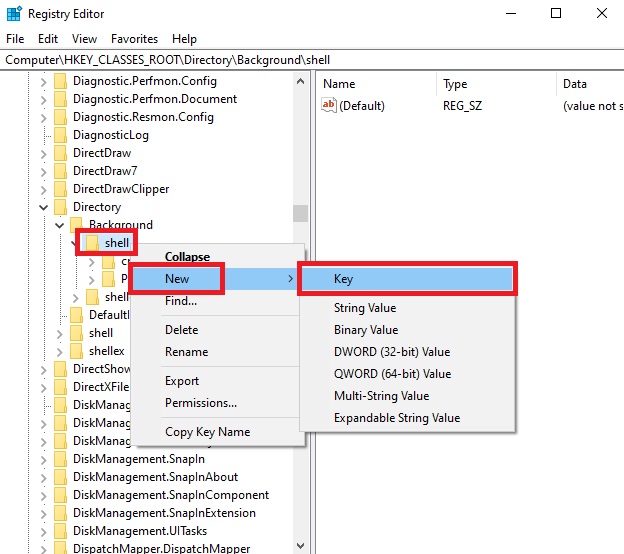This screenshot has width=624, height=554.
Task: Collapse the Background key chevron
Action: 59,225
